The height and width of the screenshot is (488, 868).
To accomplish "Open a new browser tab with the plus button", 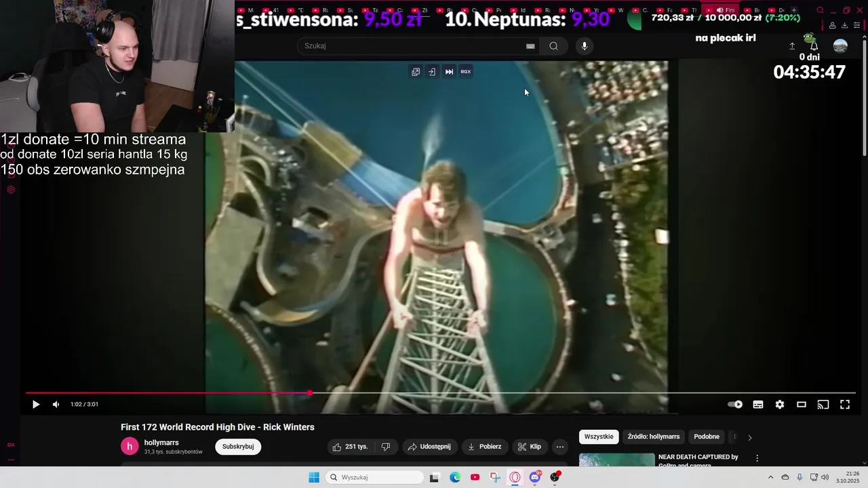I will (x=793, y=10).
